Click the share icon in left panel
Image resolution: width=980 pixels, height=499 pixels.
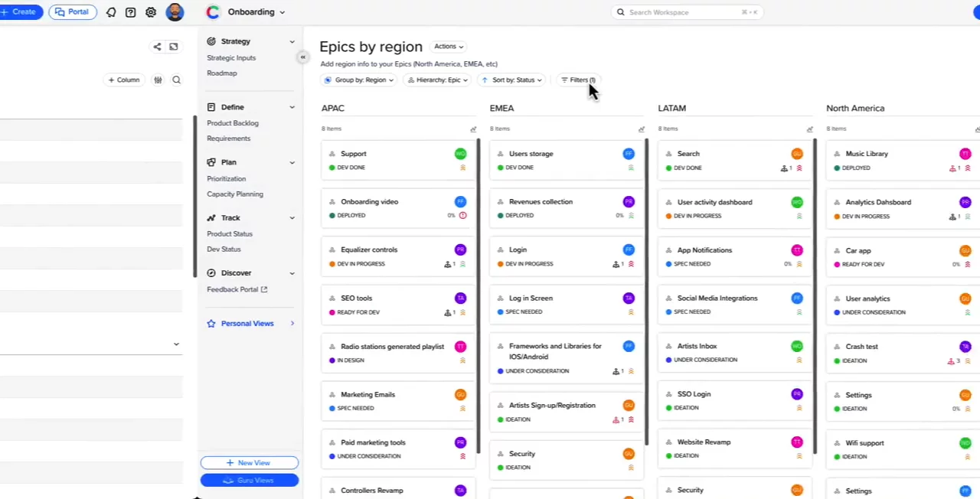pyautogui.click(x=157, y=47)
